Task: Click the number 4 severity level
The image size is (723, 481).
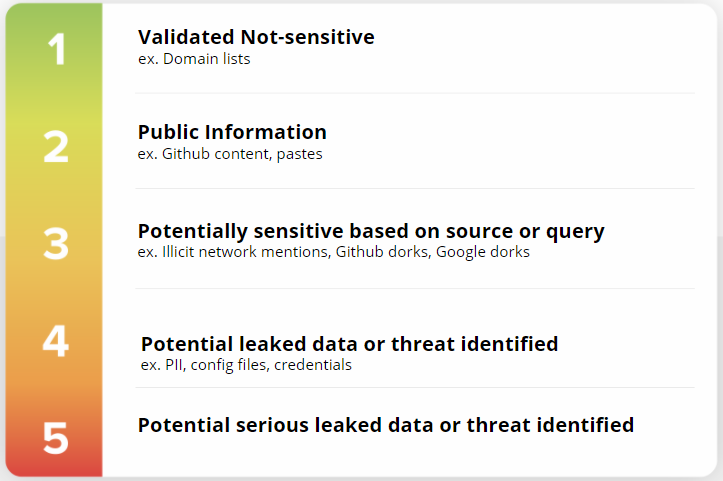Action: pos(56,341)
